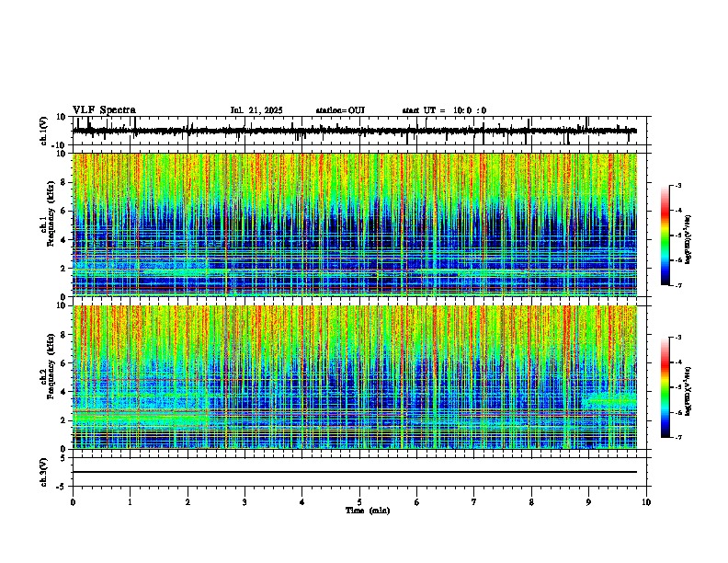Click the ch.1 colorbar "-7" tick label
This screenshot has height=563, width=728.
coord(677,285)
